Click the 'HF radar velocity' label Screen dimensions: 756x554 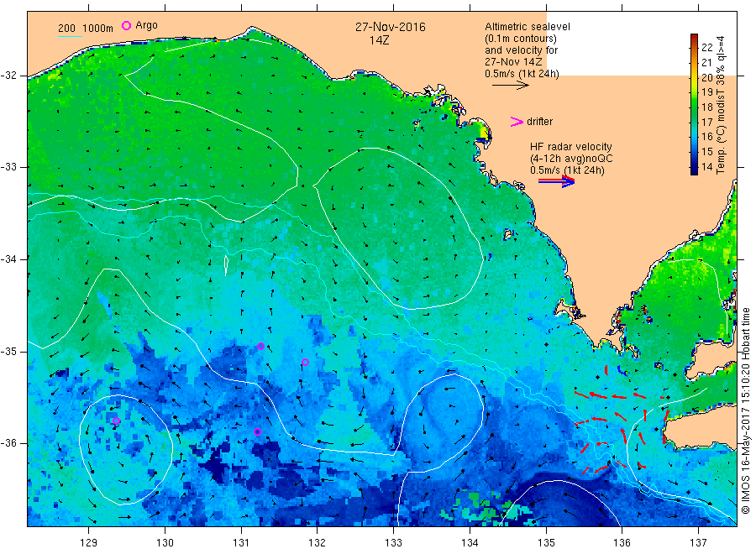(571, 146)
